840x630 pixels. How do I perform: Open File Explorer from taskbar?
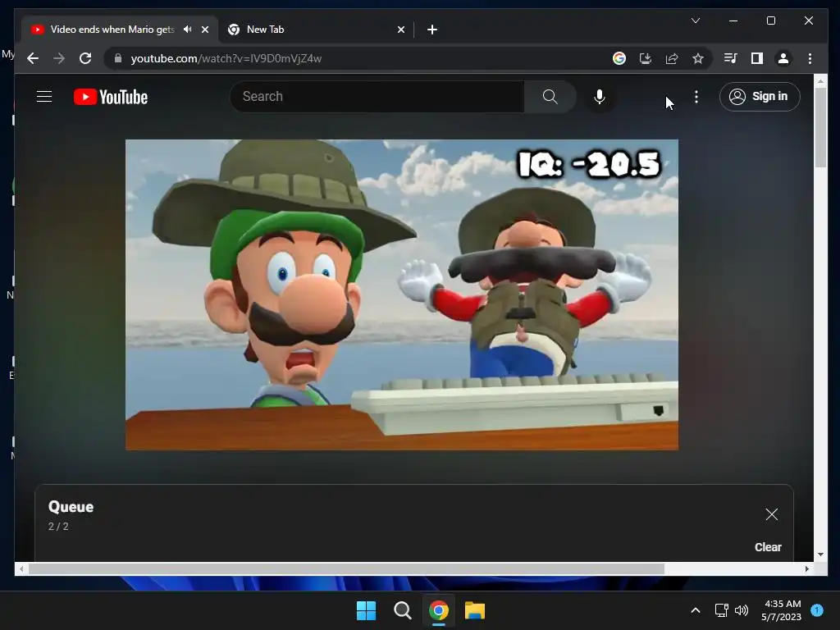click(x=475, y=610)
